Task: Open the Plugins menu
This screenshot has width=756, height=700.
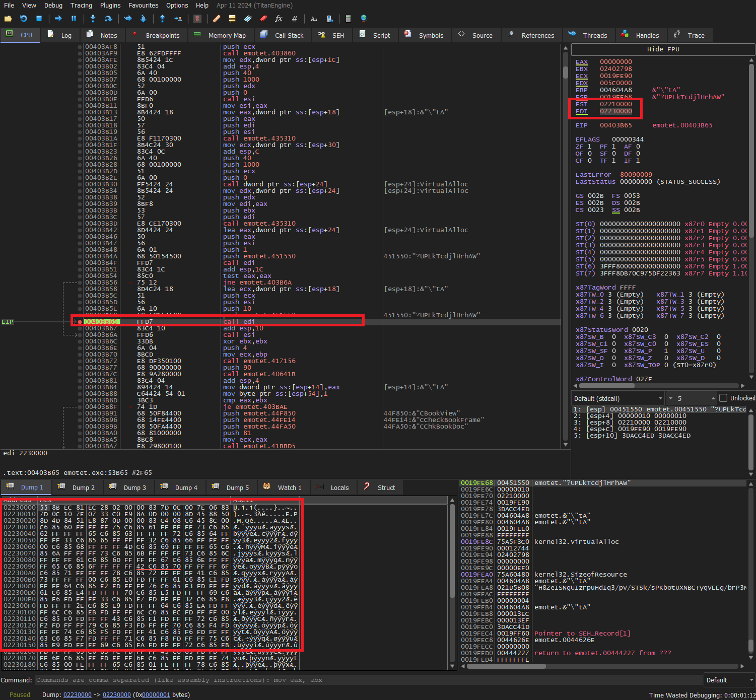Action: [110, 5]
